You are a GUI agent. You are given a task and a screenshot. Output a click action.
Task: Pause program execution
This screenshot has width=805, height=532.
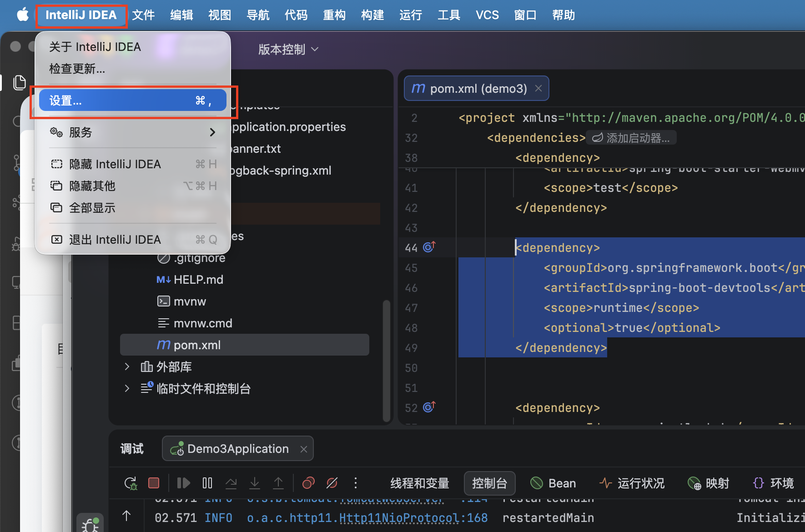pyautogui.click(x=207, y=483)
